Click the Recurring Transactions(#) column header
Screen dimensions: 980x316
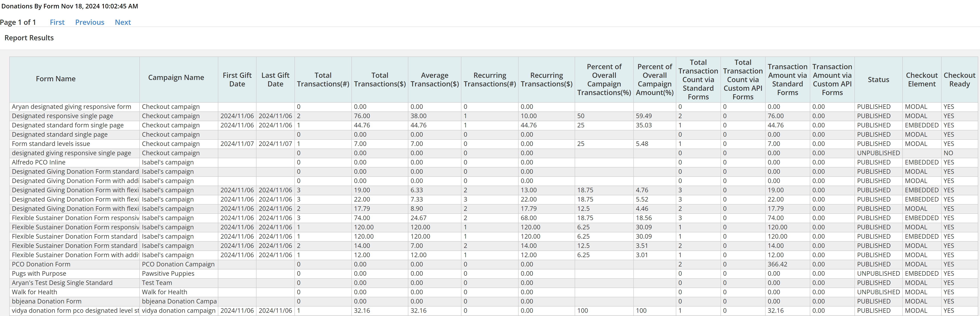coord(490,79)
